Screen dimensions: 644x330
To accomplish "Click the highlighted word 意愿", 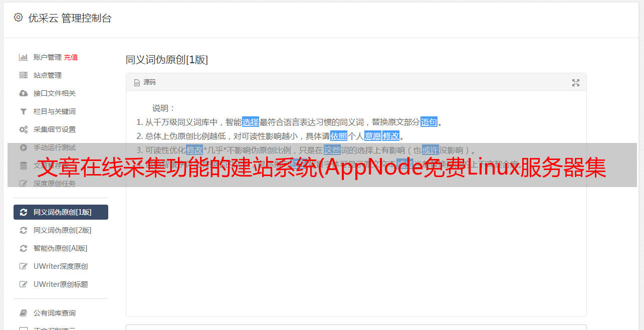I will tap(373, 136).
